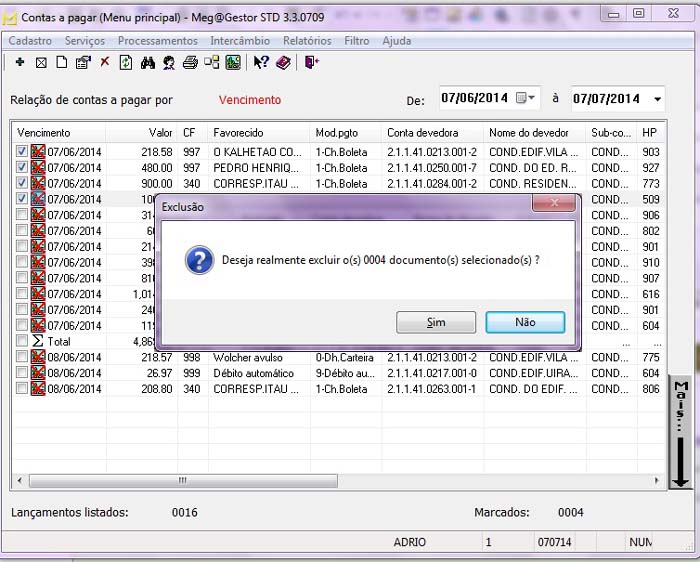This screenshot has height=562, width=700.
Task: Uncheck the PEDRO HENRIQ 480.00 row checkbox
Action: pyautogui.click(x=22, y=168)
